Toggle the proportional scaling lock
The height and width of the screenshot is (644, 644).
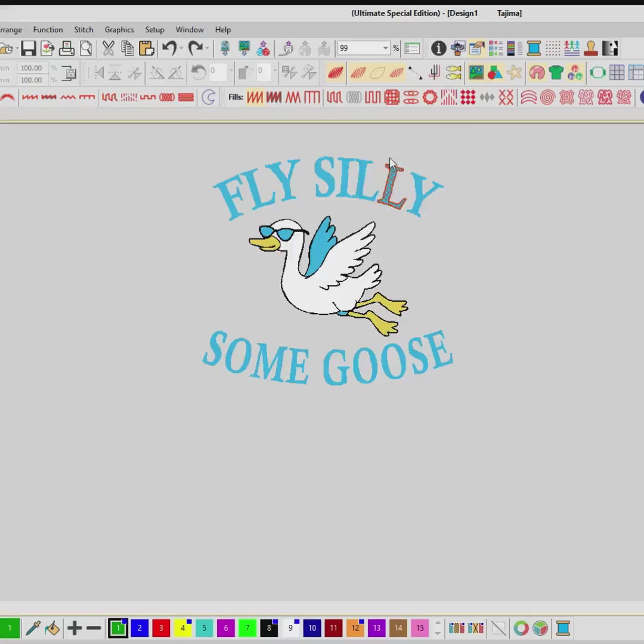point(69,73)
